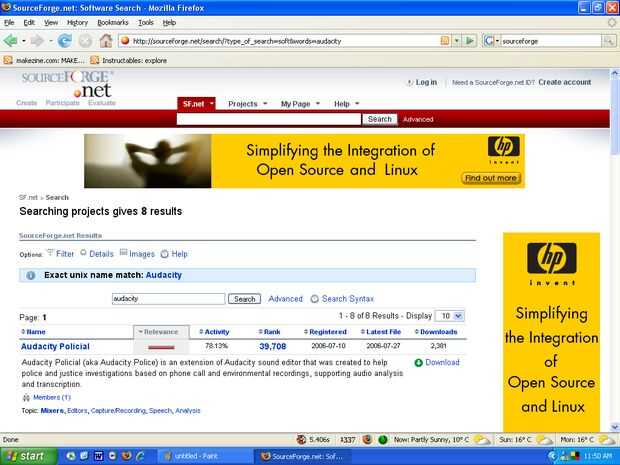Image resolution: width=620 pixels, height=465 pixels.
Task: Open the makezine.com bookmark feed
Action: coord(44,60)
